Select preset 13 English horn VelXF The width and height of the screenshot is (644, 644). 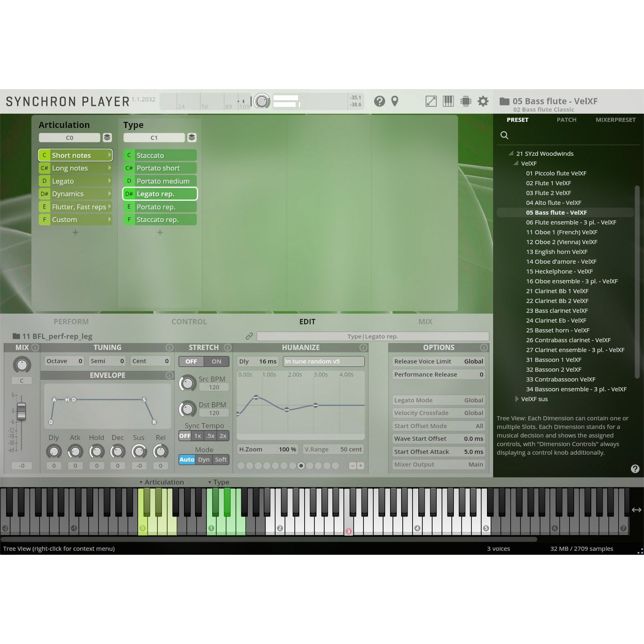point(556,252)
